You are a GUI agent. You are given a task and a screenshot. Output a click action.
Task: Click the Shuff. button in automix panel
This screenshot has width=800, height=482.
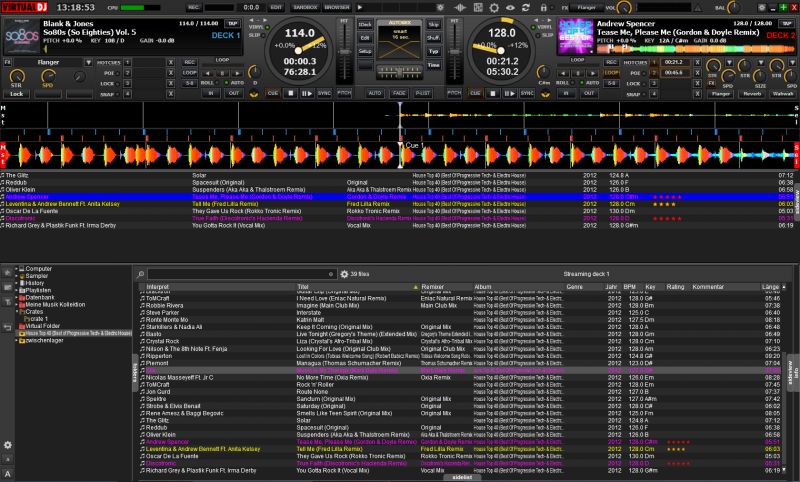click(433, 38)
